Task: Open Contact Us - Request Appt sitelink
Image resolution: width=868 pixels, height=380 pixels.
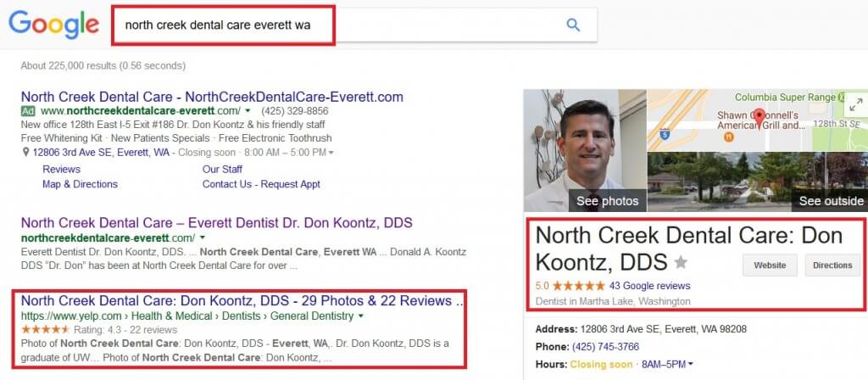Action: tap(261, 184)
